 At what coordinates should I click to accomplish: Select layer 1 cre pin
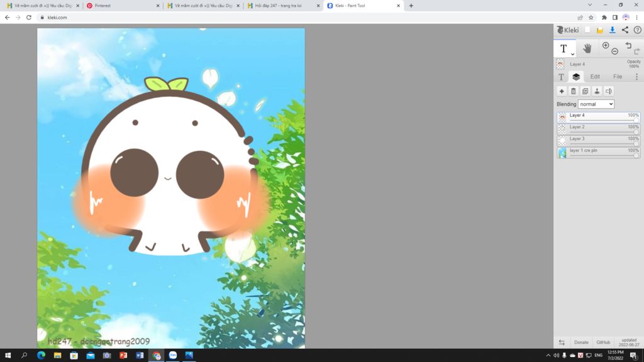click(599, 153)
